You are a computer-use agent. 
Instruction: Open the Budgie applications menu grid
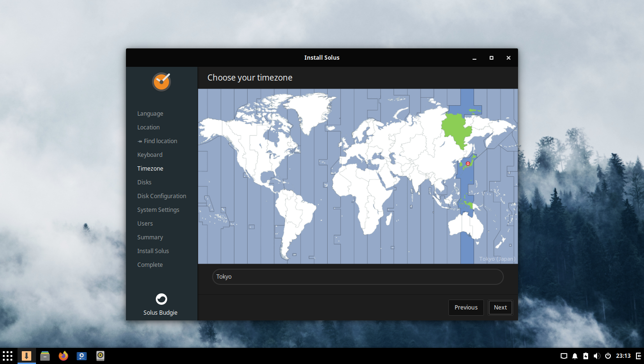click(8, 356)
